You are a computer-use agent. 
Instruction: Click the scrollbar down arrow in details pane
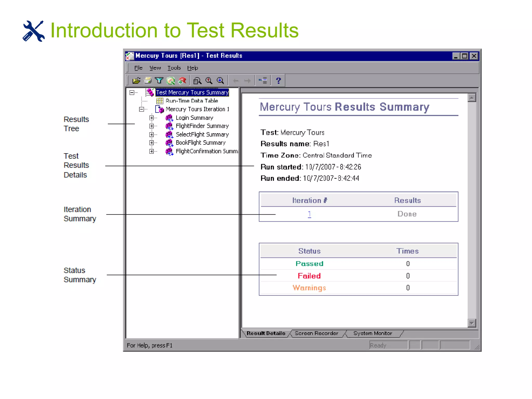click(x=472, y=323)
